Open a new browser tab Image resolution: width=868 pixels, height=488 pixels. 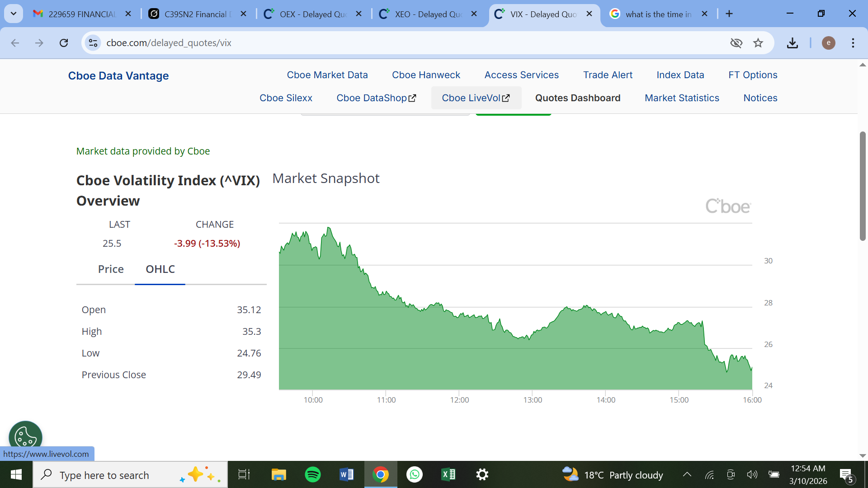coord(729,14)
